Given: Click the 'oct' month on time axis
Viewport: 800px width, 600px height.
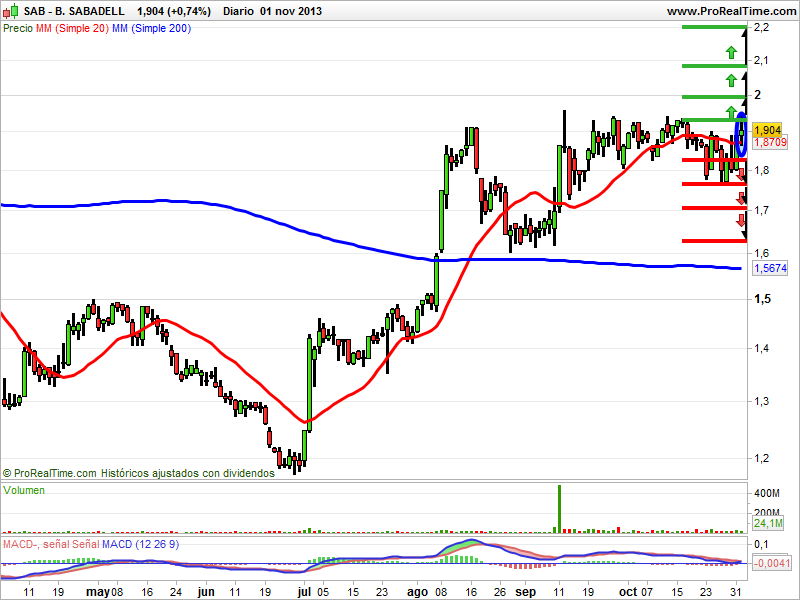Looking at the screenshot, I should 628,592.
